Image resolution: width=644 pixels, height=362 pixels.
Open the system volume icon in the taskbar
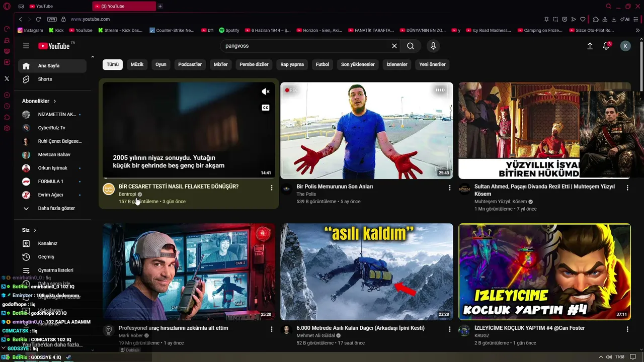(609, 357)
